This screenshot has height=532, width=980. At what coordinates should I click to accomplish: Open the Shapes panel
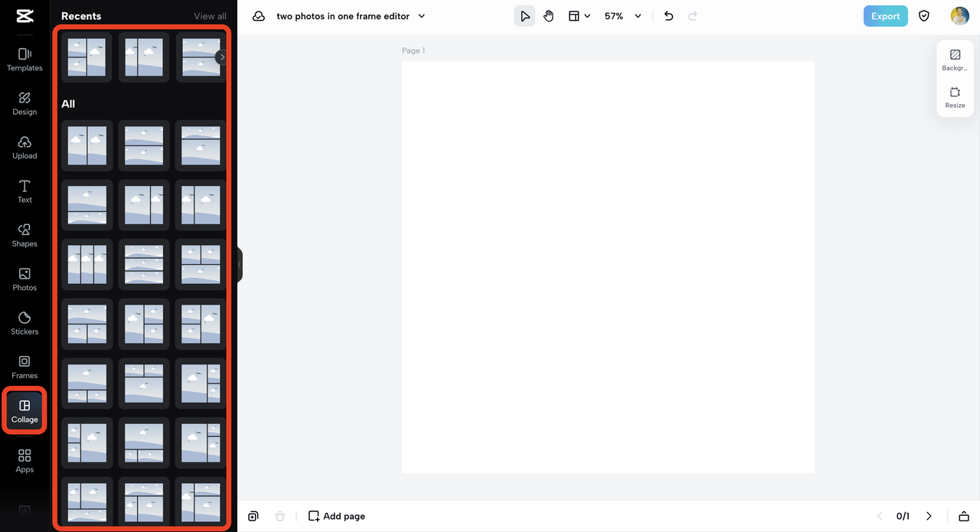[x=24, y=236]
